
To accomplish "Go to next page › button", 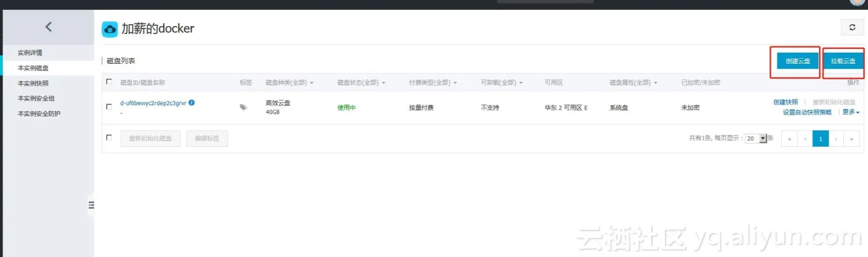I will (836, 139).
